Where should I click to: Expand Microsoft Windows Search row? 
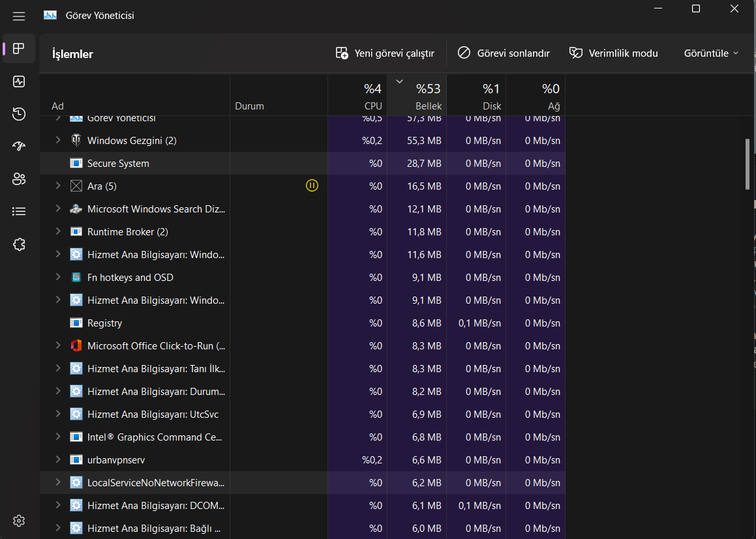58,209
